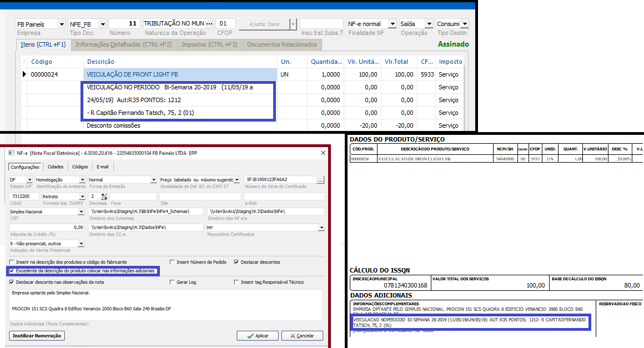Viewport: 644px width, 348px height.
Task: Open the Identificação do Ambiente dropdown
Action: tap(82, 180)
